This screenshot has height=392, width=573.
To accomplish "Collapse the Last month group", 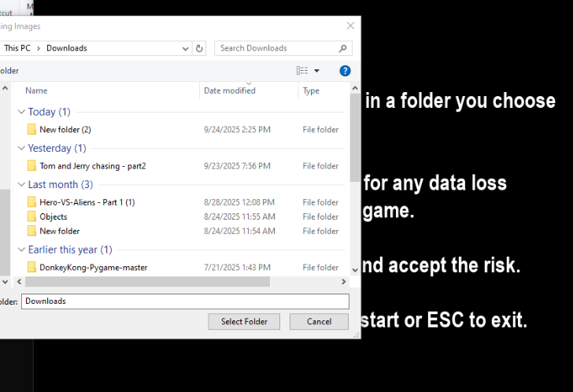I will (x=21, y=184).
